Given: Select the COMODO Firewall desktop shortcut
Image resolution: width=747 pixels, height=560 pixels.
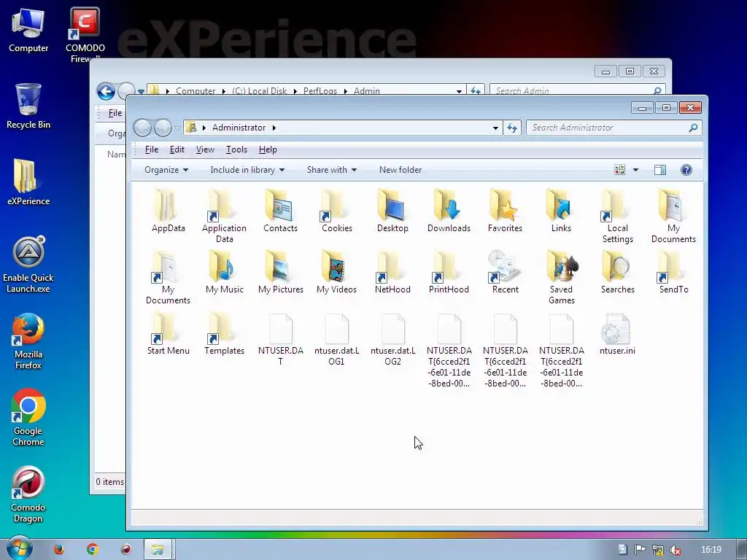Looking at the screenshot, I should (85, 35).
